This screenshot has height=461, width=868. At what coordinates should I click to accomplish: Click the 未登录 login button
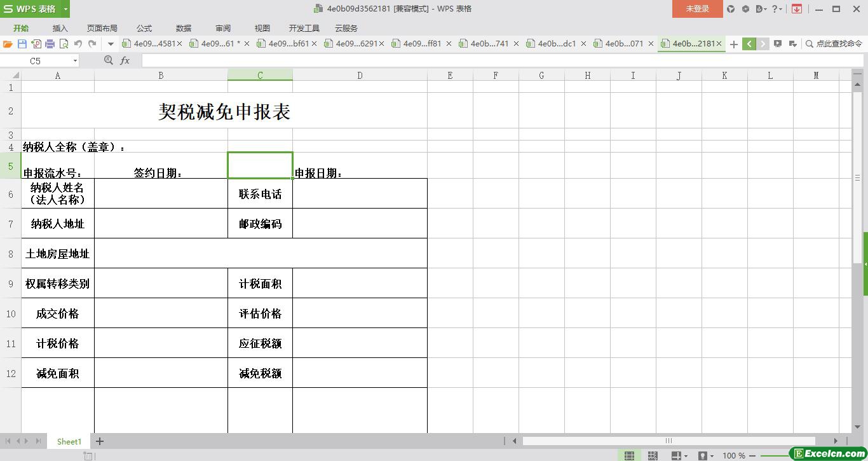coord(697,9)
